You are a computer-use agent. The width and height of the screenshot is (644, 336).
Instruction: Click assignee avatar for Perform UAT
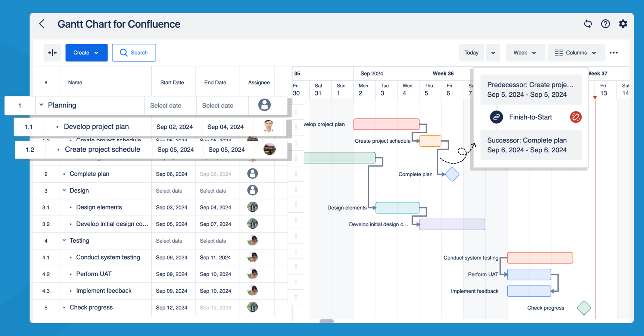coord(252,274)
